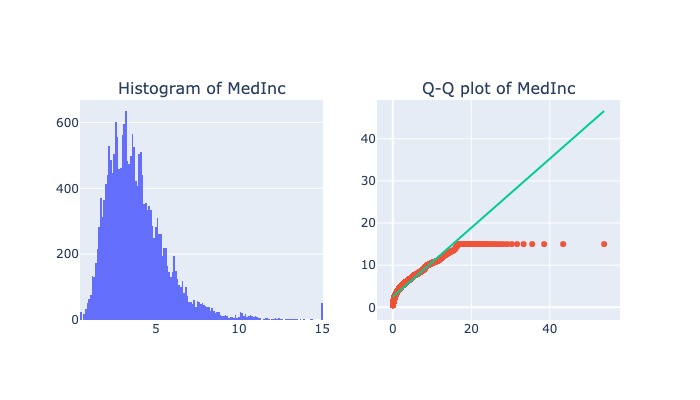This screenshot has height=400, width=700.
Task: Click the rightmost red Q-Q data point
Action: [604, 243]
